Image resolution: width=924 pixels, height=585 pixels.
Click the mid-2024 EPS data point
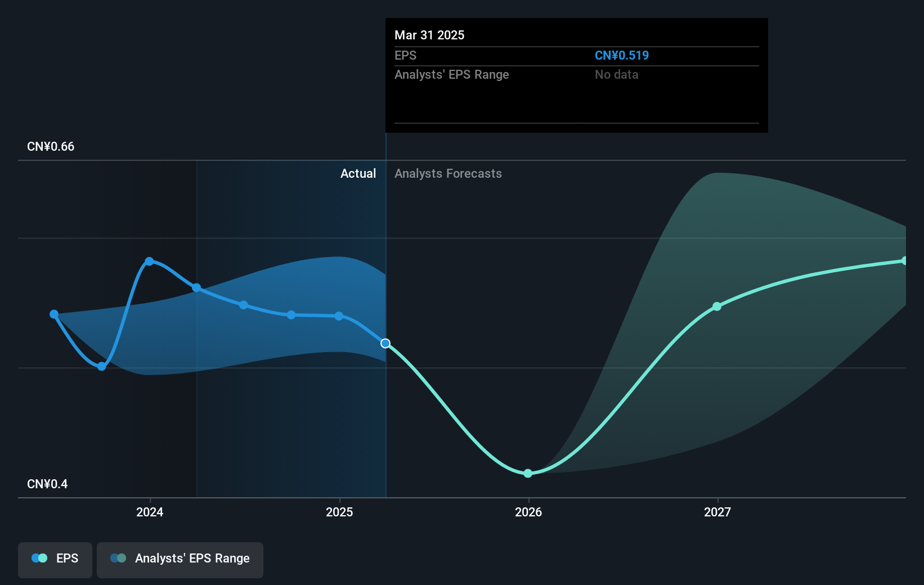tap(244, 305)
